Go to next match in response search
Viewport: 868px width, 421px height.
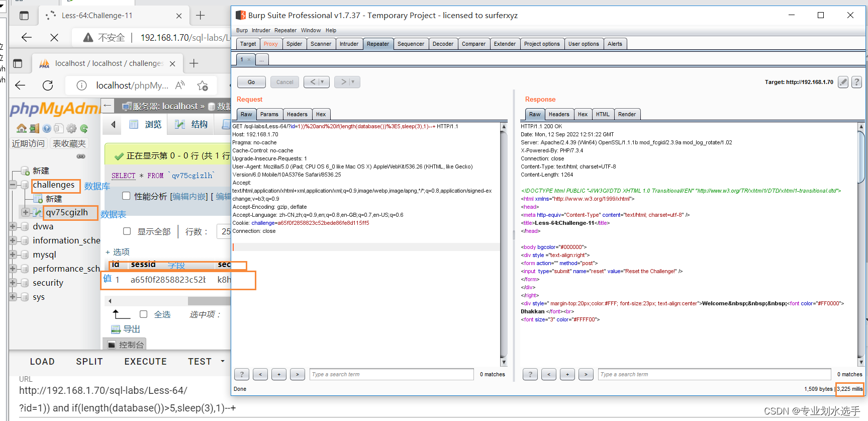[586, 374]
